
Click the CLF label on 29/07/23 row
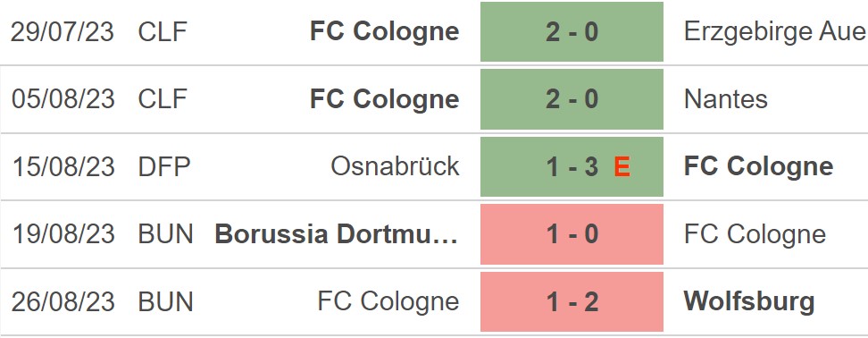(x=163, y=31)
